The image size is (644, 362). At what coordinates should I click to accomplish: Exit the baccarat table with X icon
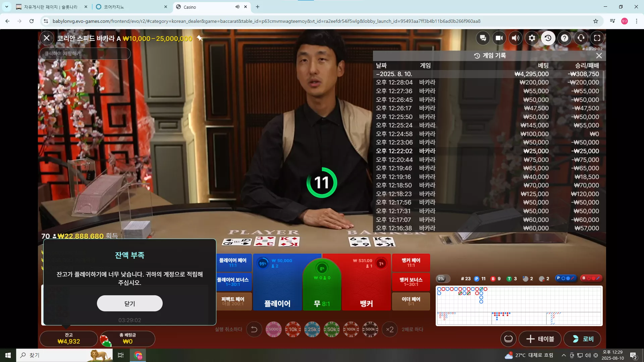point(47,38)
